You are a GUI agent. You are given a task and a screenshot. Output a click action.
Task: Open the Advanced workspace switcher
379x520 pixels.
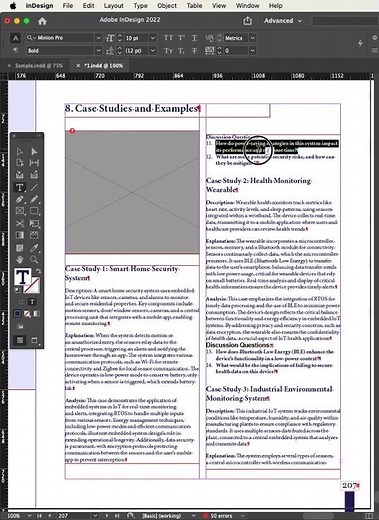(283, 21)
